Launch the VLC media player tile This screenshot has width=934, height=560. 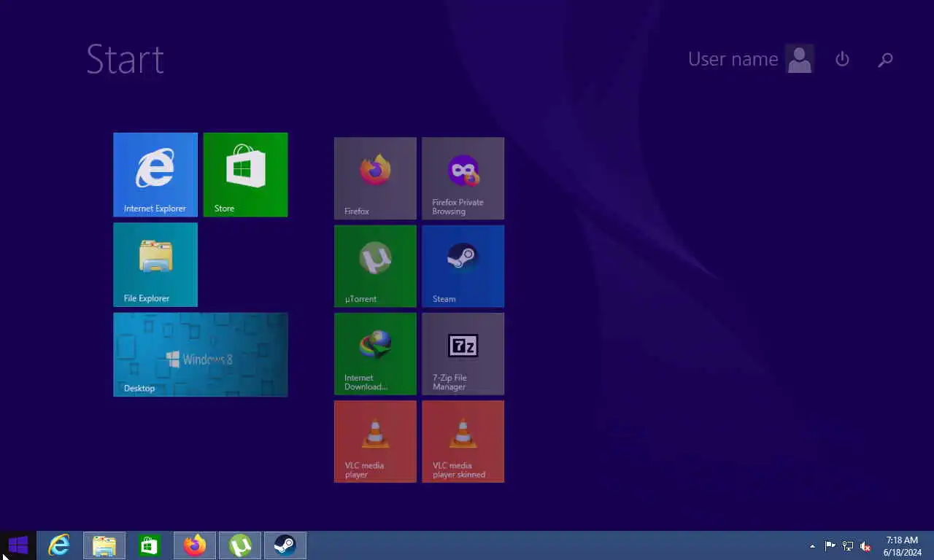click(x=375, y=441)
